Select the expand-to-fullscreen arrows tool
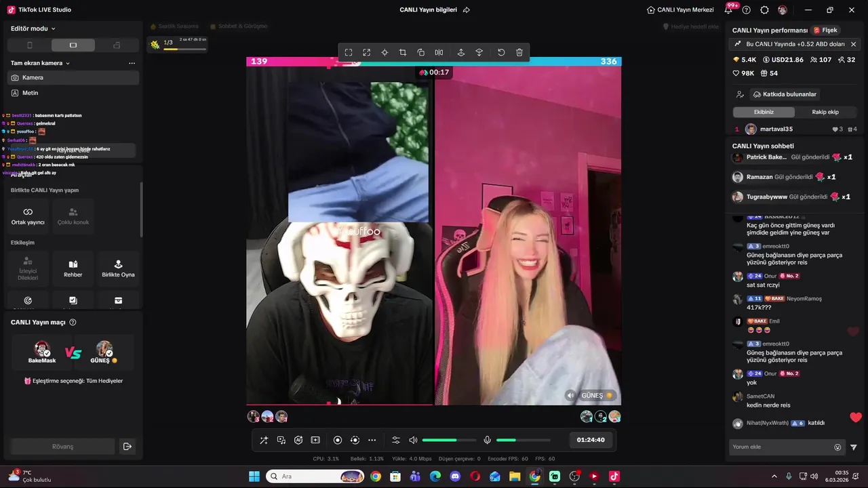868x488 pixels. point(366,52)
